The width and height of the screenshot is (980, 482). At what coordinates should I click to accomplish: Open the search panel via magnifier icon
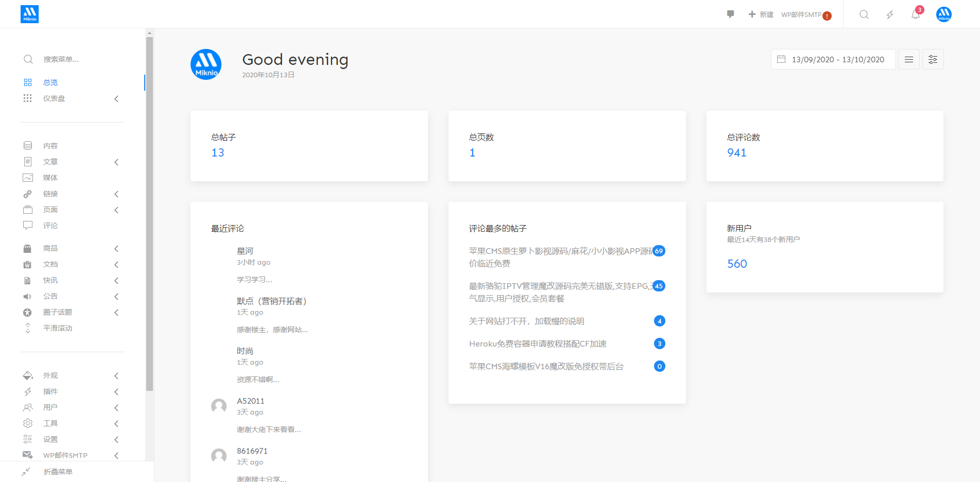tap(864, 14)
